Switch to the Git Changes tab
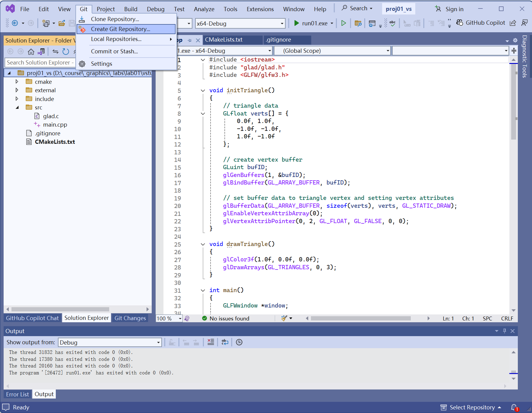This screenshot has width=532, height=413. tap(130, 318)
